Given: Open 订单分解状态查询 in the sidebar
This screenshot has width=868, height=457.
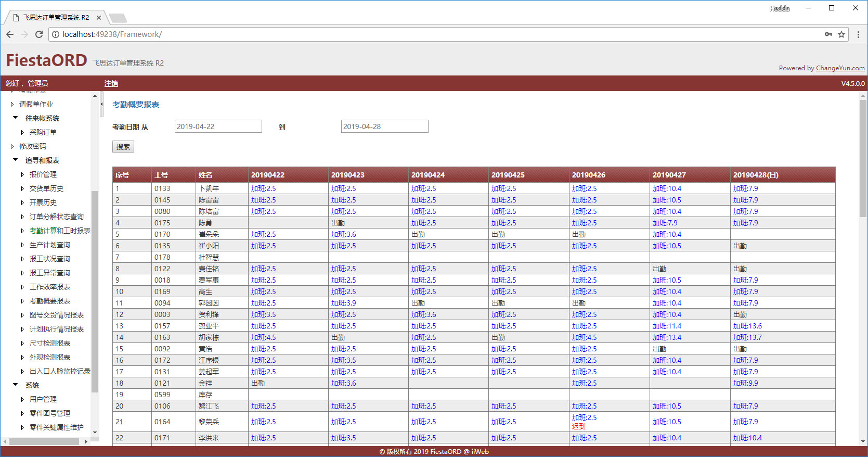Looking at the screenshot, I should [56, 217].
